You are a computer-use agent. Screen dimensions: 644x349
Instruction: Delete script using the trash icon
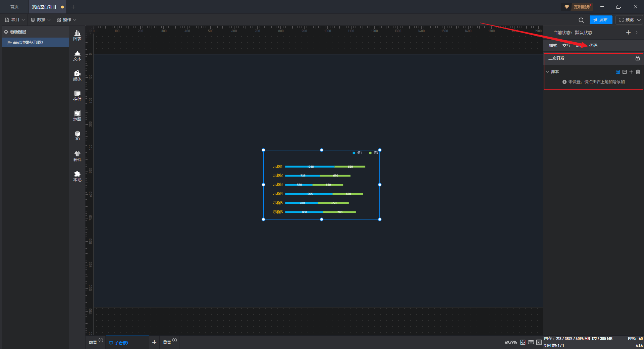coord(638,72)
